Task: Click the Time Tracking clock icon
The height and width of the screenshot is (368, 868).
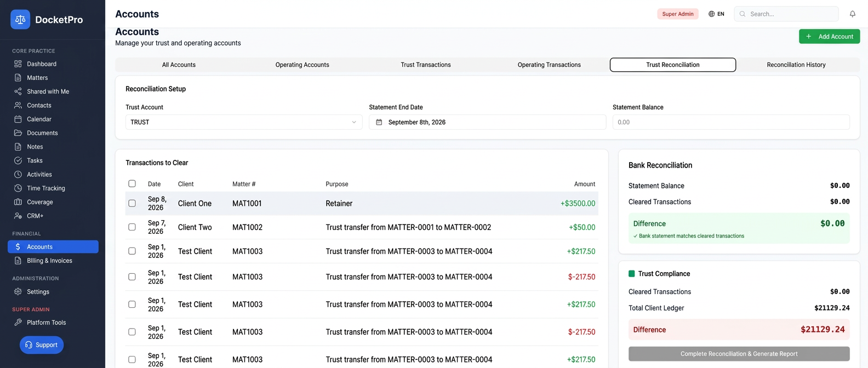Action: [x=18, y=188]
